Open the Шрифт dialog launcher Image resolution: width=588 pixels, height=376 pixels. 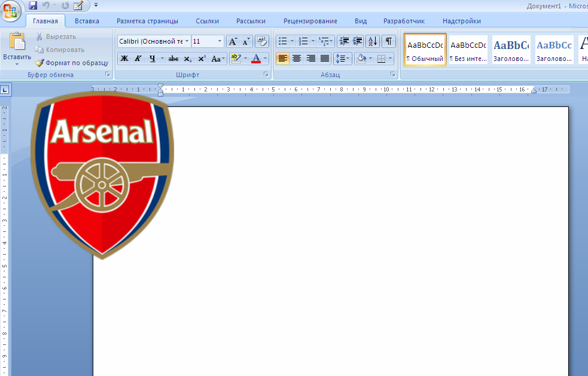[266, 74]
